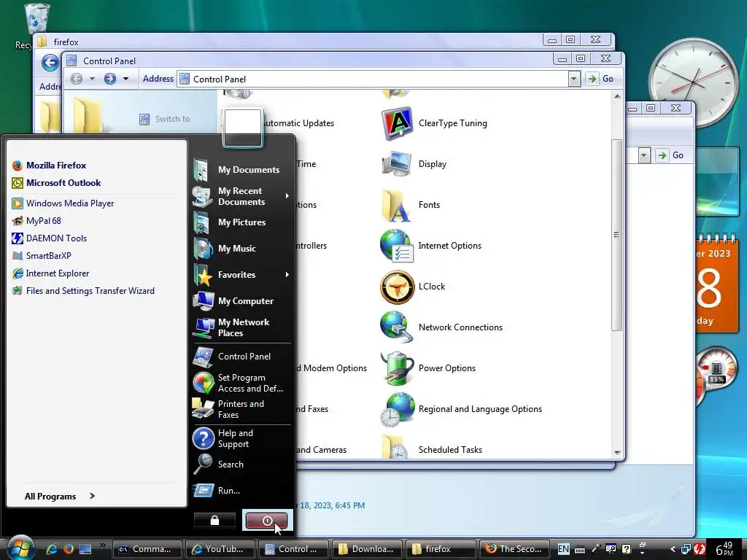Viewport: 747px width, 560px height.
Task: Open My Computer from Start menu
Action: pos(241,301)
